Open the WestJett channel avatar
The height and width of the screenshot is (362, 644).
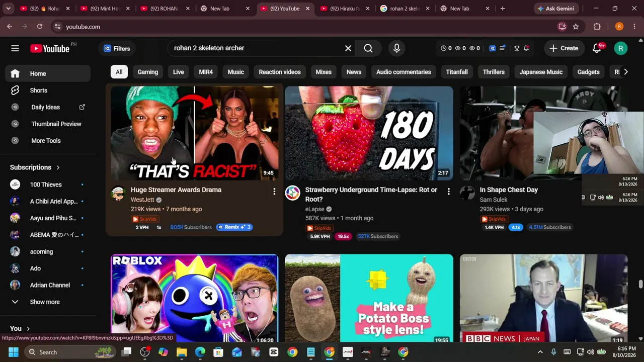118,194
